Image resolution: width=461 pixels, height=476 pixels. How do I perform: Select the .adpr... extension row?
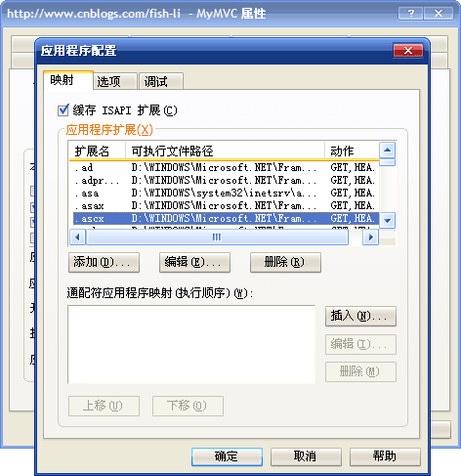pos(226,180)
